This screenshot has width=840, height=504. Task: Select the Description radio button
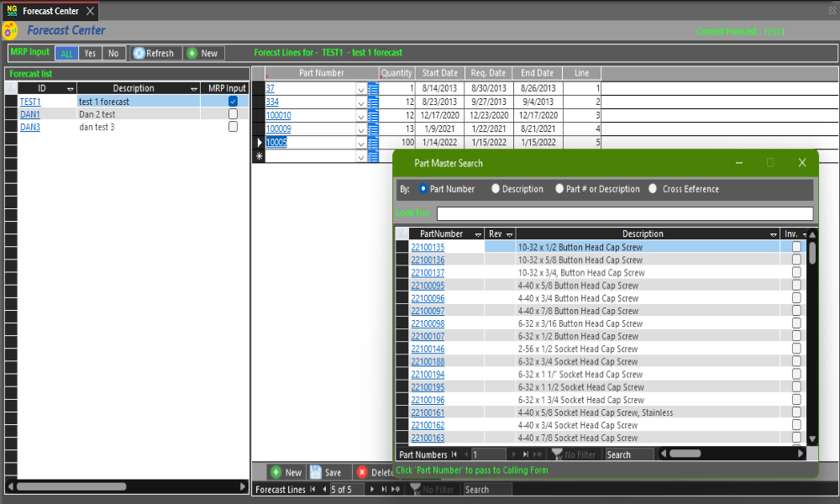point(496,189)
